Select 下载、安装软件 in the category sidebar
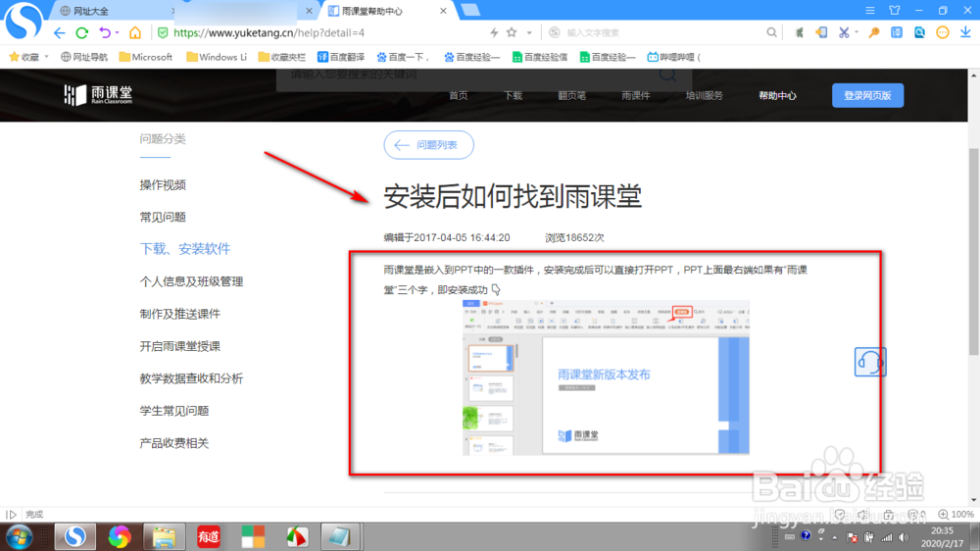 185,249
